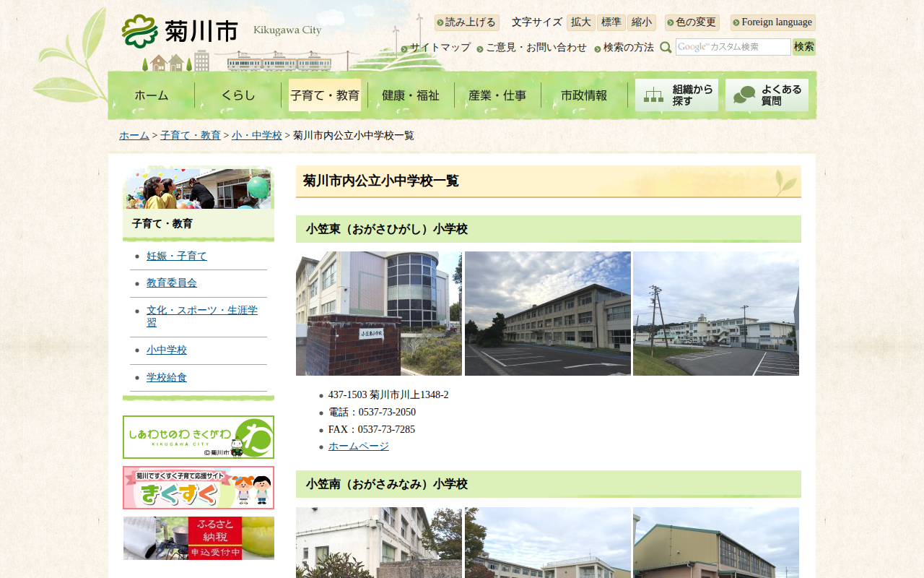Open 市政情報 navigation tab
Viewport: 924px width, 578px height.
[584, 95]
